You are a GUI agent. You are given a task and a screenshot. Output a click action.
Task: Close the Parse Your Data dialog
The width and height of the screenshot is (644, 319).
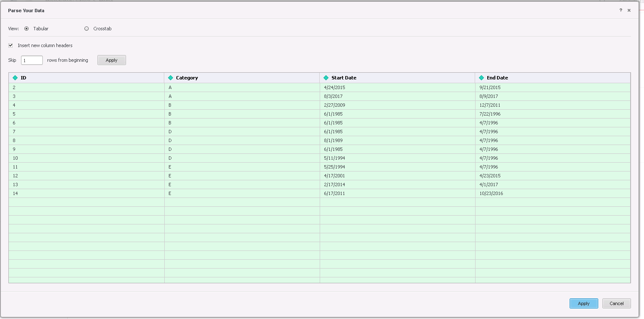629,10
